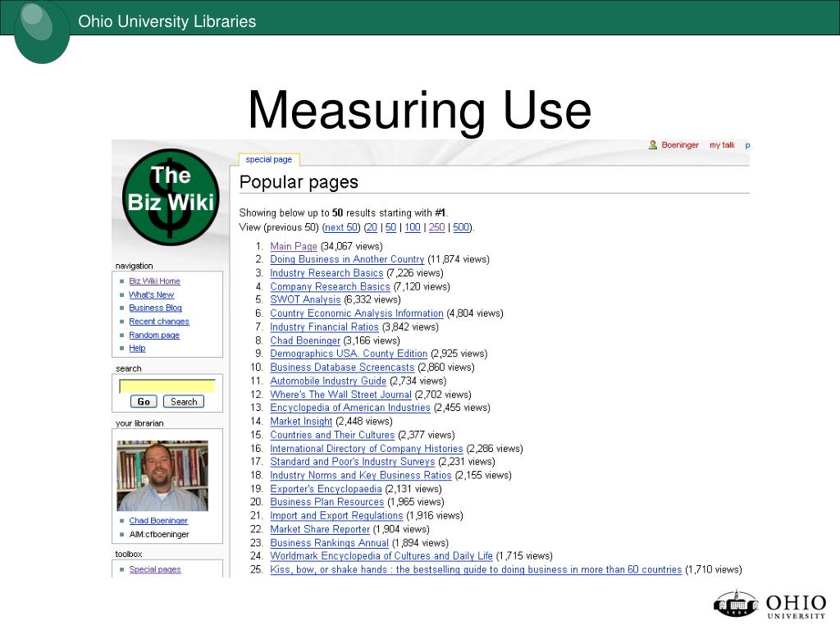Click the Go button

coord(144,402)
